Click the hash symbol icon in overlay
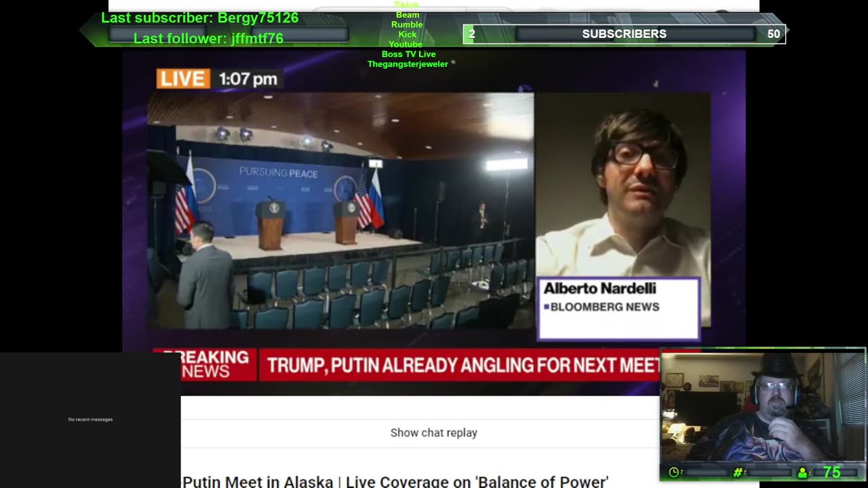 pyautogui.click(x=739, y=472)
